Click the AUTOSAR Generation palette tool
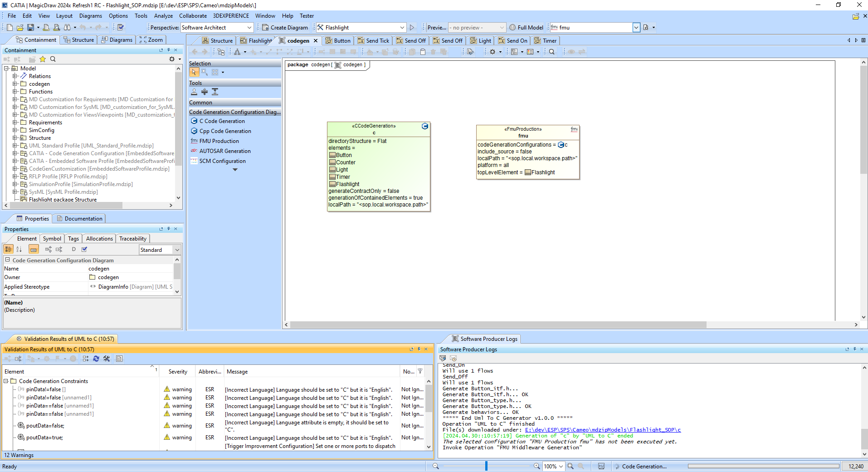 [x=224, y=151]
